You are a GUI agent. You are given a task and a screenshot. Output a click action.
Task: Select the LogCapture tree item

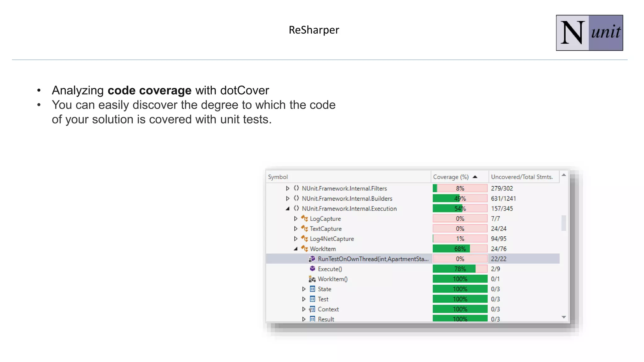pos(325,219)
